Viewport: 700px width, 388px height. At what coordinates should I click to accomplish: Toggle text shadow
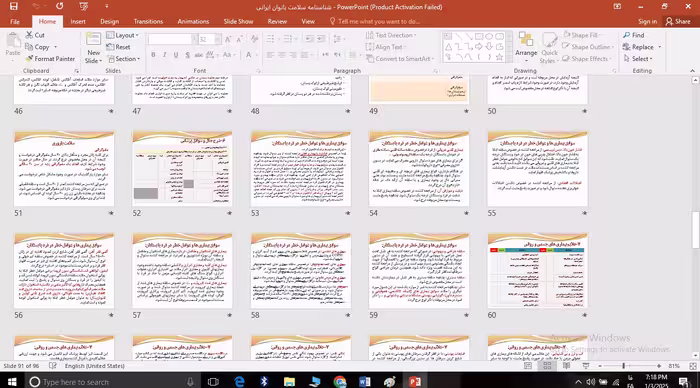(x=187, y=54)
